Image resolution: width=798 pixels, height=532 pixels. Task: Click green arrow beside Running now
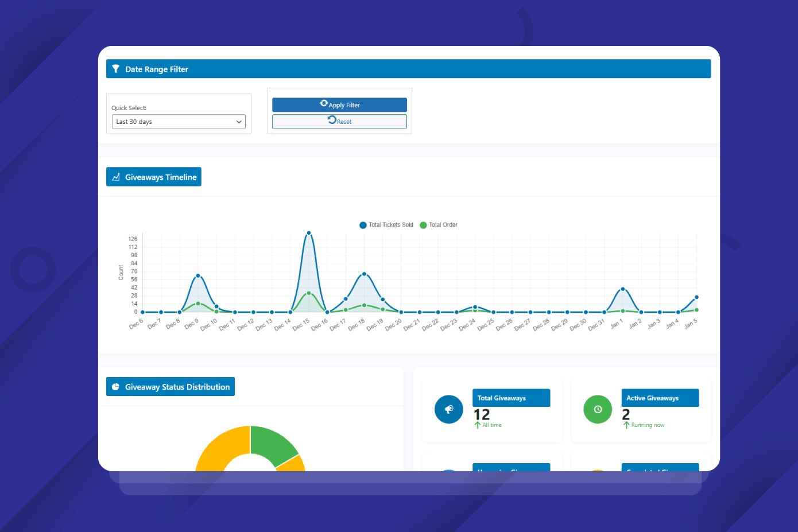tap(626, 425)
